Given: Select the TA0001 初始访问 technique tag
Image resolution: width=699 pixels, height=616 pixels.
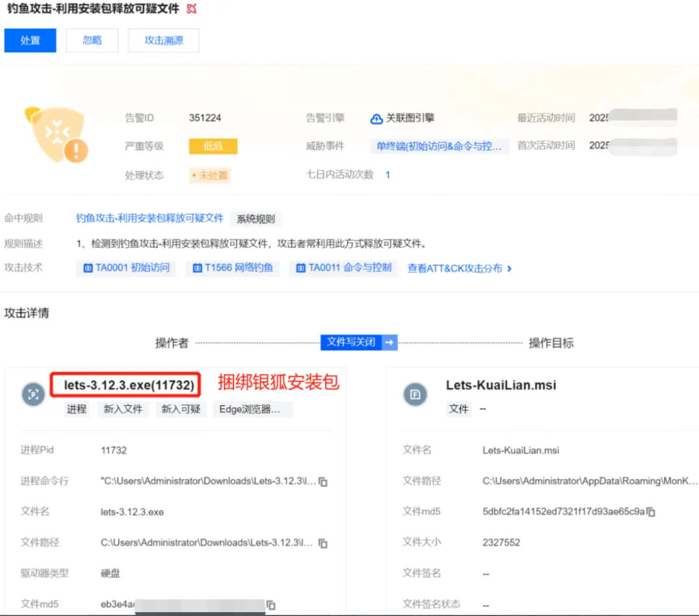Looking at the screenshot, I should coord(126,268).
